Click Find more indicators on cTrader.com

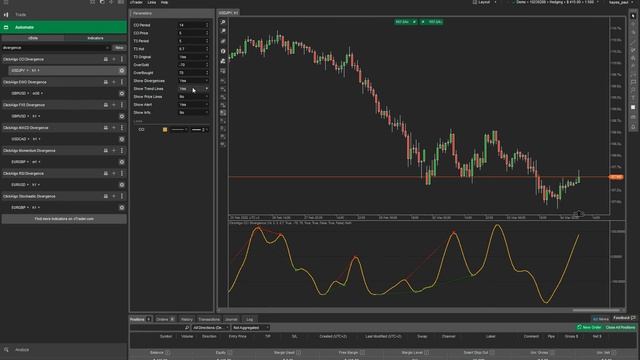(x=64, y=219)
